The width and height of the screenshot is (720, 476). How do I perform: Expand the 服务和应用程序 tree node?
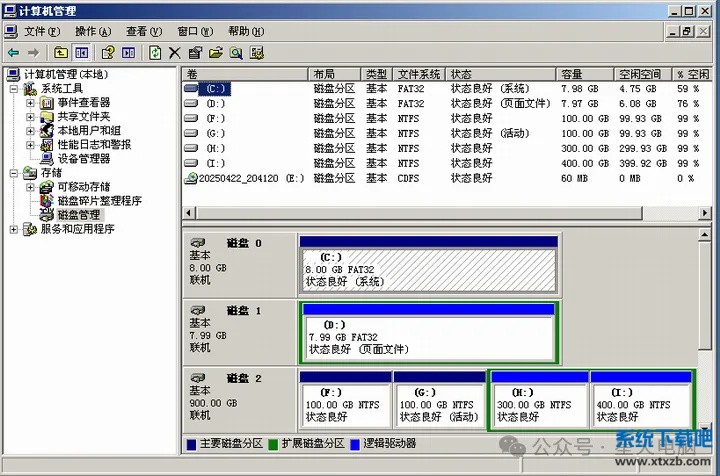pyautogui.click(x=14, y=229)
